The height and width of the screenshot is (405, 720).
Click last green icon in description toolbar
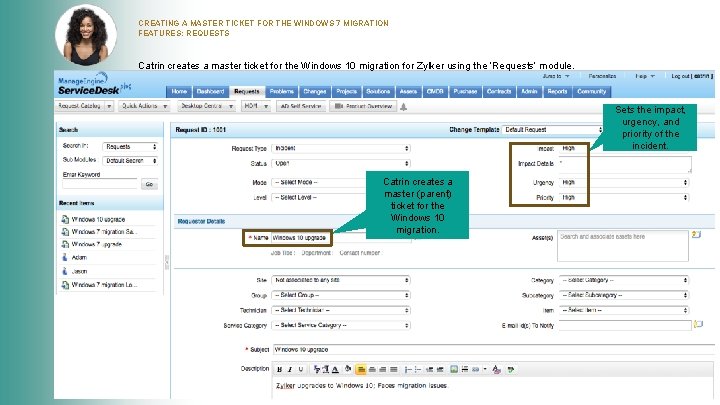pyautogui.click(x=511, y=370)
